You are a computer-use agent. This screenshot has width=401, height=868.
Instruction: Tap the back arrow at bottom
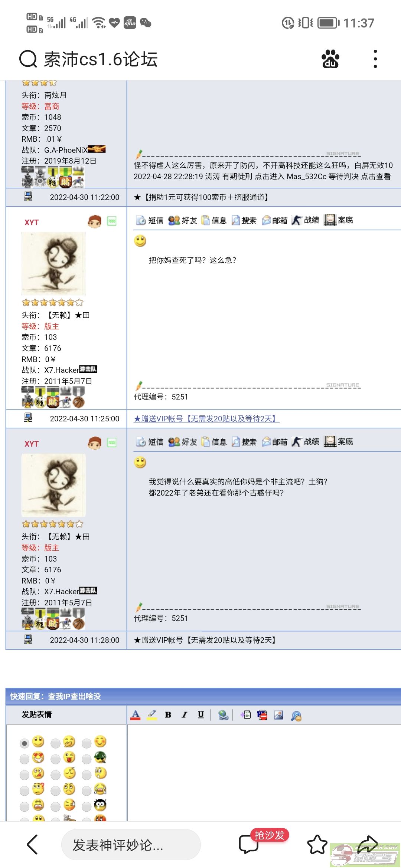coord(33,845)
